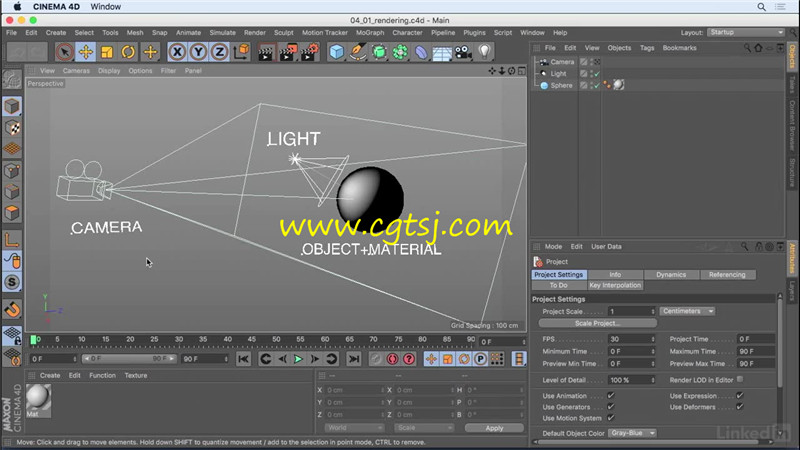Click the magnet snap icon in left palette
The height and width of the screenshot is (450, 800).
coord(12,309)
